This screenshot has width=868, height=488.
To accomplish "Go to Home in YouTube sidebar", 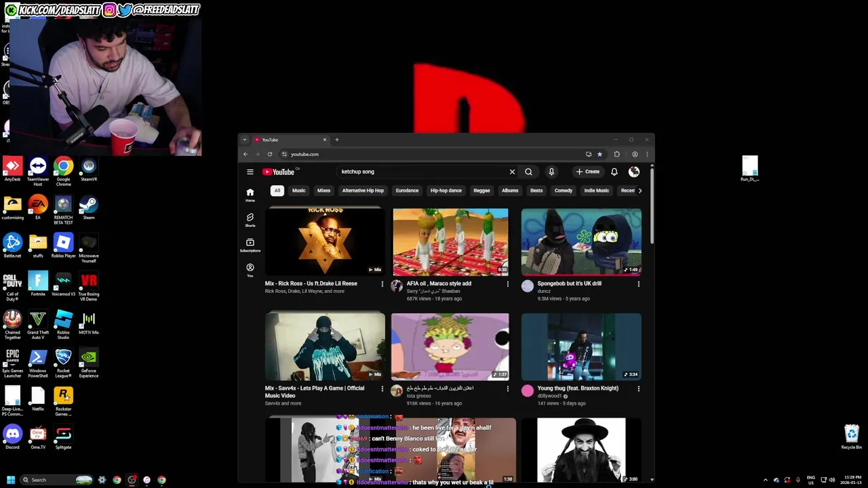I will coord(250,195).
